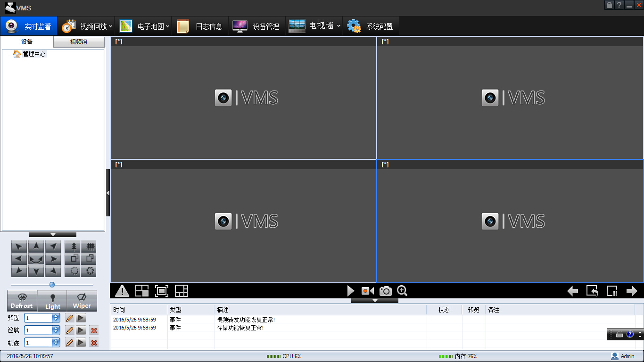The width and height of the screenshot is (644, 362).
Task: Run the 轨迹 track play button
Action: (81, 343)
